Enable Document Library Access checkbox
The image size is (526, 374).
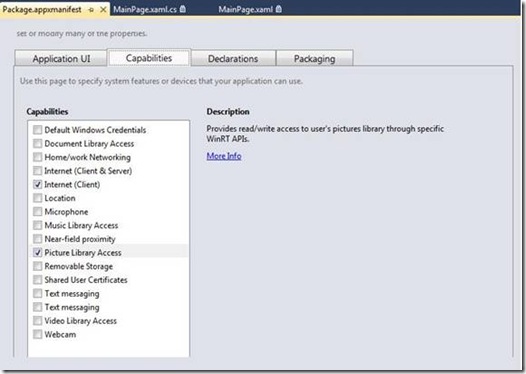click(38, 144)
